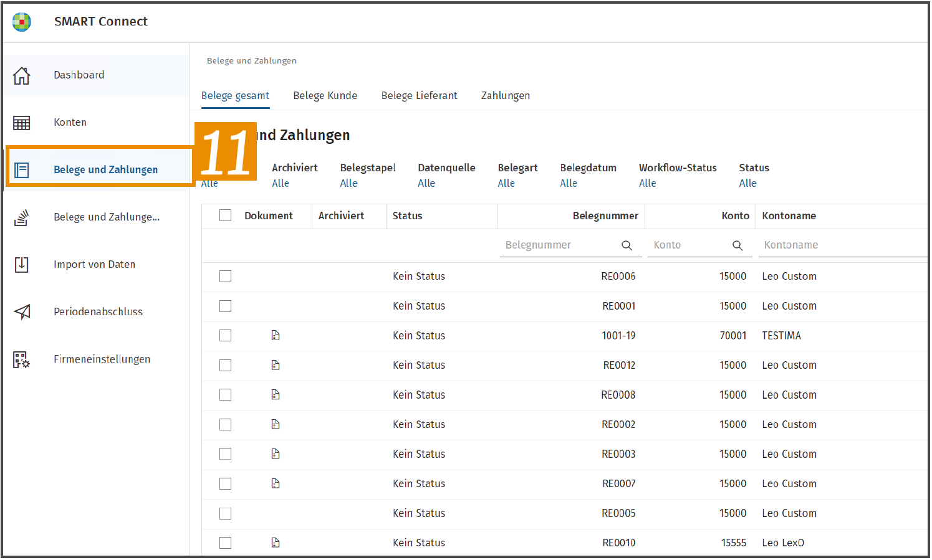Switch to Zahlungen tab
This screenshot has height=560, width=932.
point(505,96)
